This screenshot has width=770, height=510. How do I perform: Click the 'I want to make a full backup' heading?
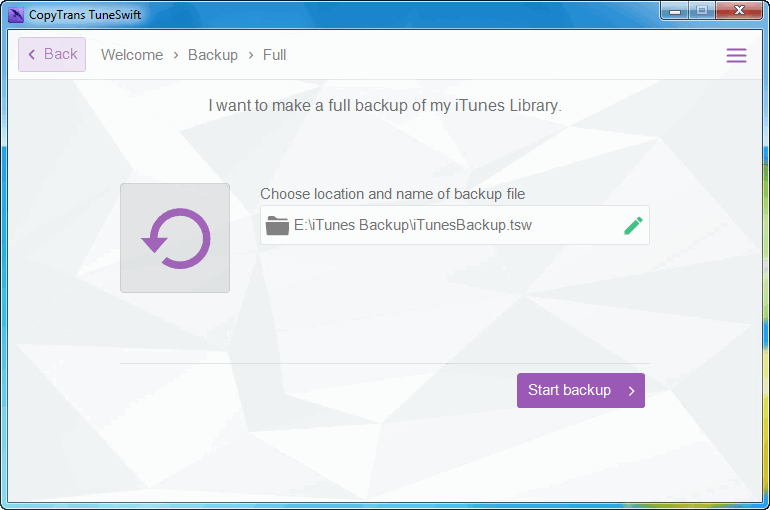click(385, 106)
